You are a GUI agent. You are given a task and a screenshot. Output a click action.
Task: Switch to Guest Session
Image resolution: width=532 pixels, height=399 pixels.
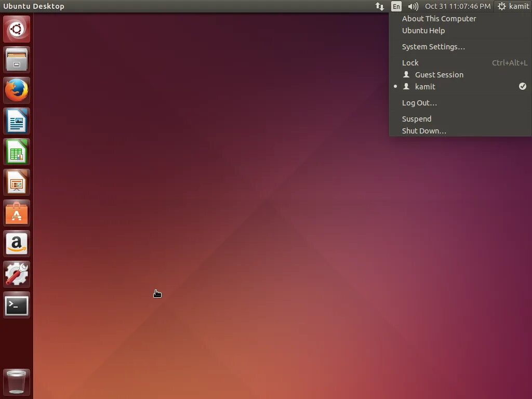(x=460, y=75)
